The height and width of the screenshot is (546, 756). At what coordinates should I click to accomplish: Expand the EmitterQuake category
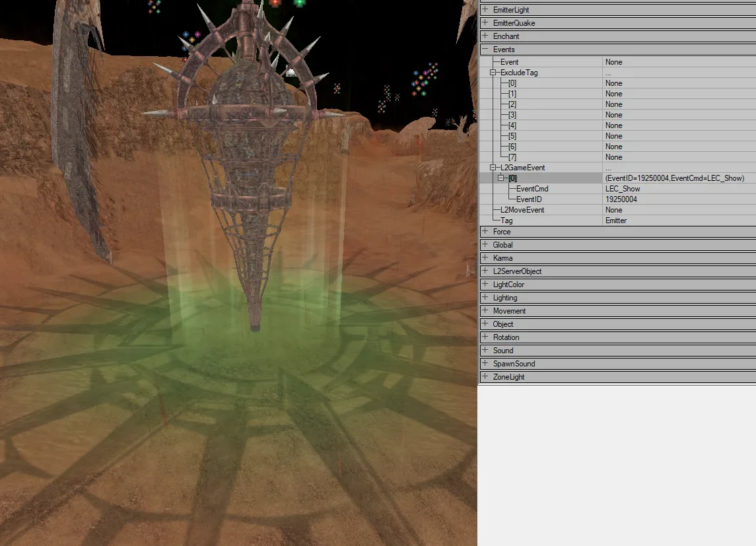tap(485, 22)
